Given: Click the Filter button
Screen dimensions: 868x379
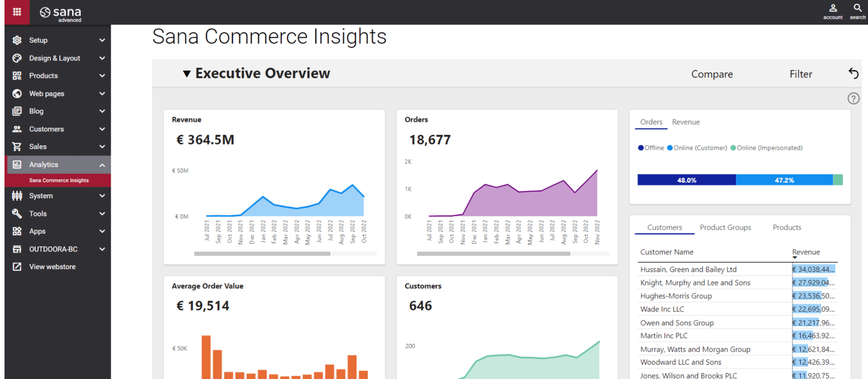Looking at the screenshot, I should pyautogui.click(x=801, y=74).
